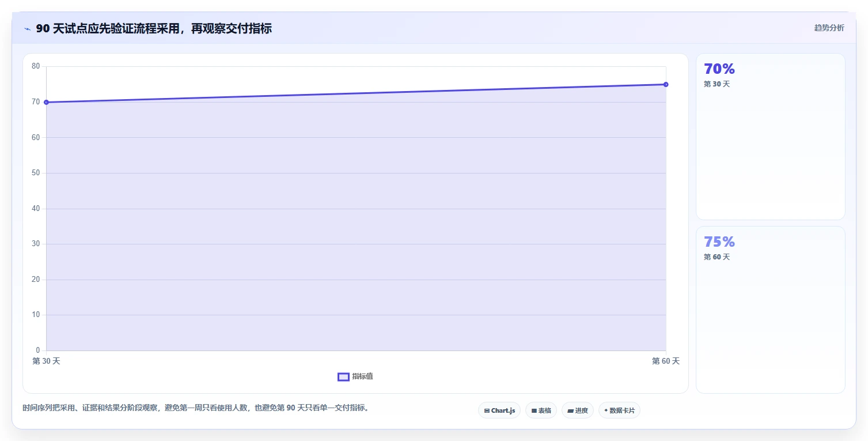Click the y-axis tick label 70
The image size is (868, 441).
click(x=36, y=102)
